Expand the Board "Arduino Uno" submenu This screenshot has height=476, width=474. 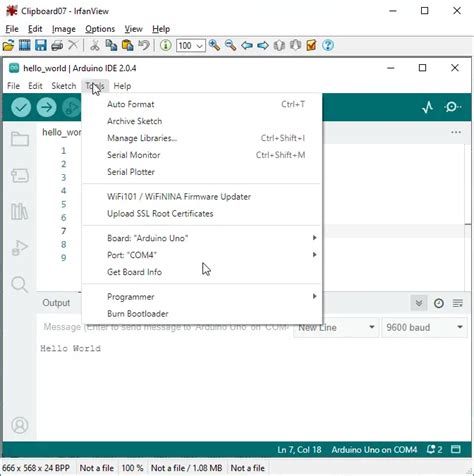pyautogui.click(x=202, y=238)
